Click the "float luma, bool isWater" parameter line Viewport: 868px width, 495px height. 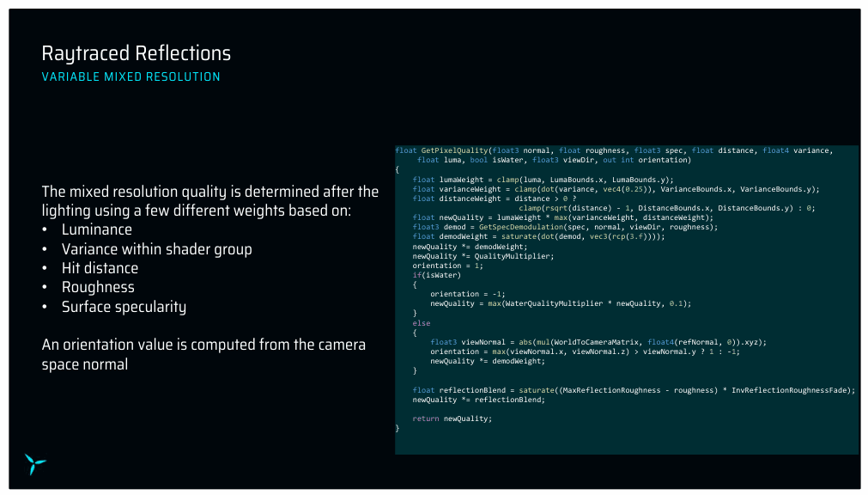click(x=554, y=160)
